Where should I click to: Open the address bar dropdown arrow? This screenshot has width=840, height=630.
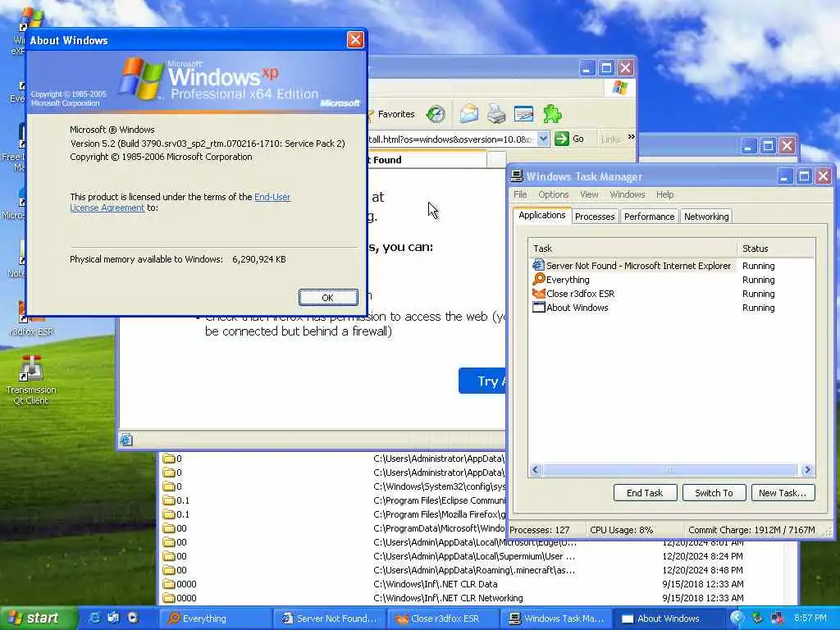tap(543, 139)
